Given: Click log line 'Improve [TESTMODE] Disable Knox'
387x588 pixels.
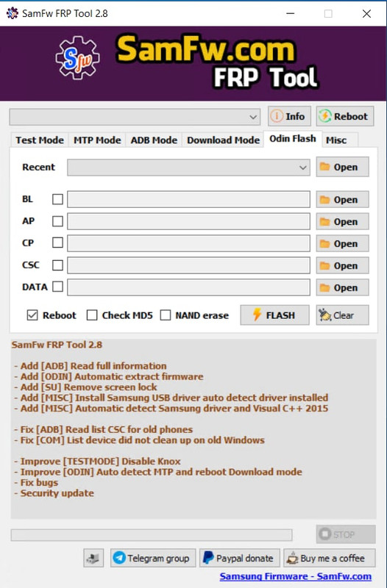Looking at the screenshot, I should (x=98, y=462).
